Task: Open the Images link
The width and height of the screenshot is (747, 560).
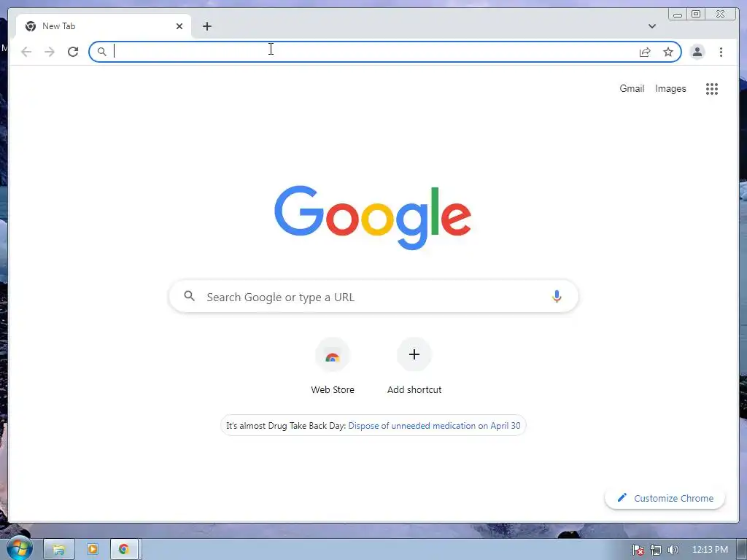Action: coord(670,88)
